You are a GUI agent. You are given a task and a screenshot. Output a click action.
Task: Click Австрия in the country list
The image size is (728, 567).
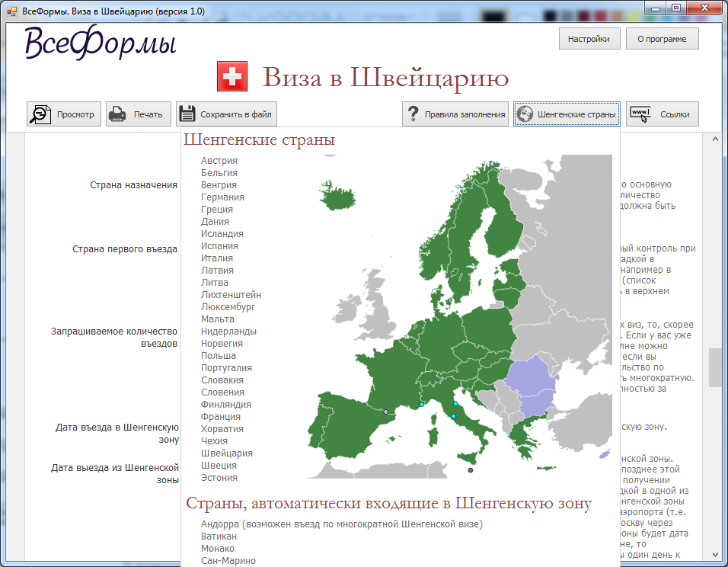219,160
